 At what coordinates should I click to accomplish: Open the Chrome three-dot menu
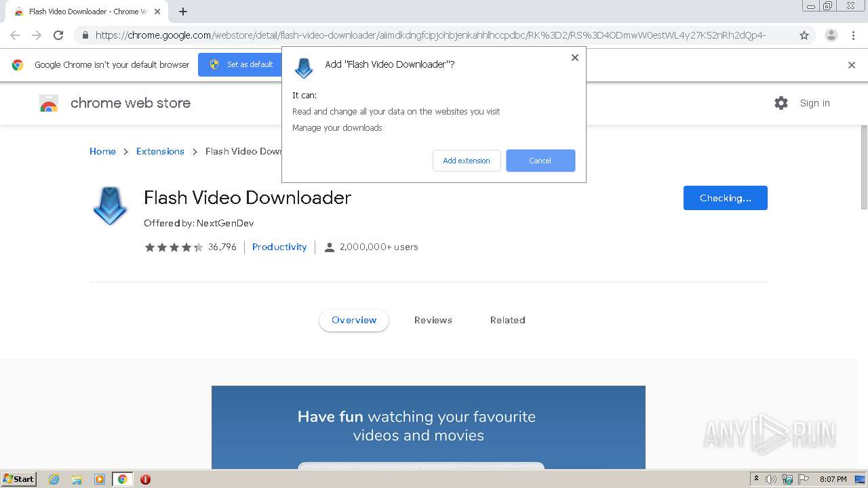tap(854, 35)
